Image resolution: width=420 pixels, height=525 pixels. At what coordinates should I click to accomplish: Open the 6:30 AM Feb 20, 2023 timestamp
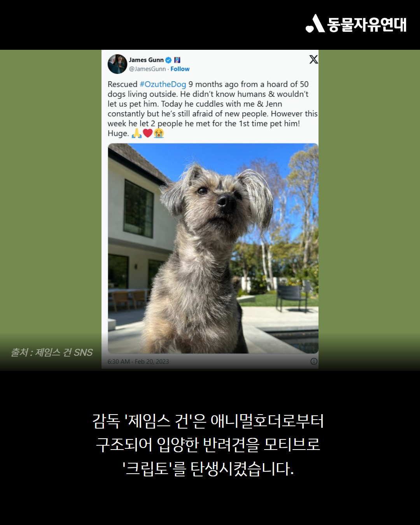(138, 362)
